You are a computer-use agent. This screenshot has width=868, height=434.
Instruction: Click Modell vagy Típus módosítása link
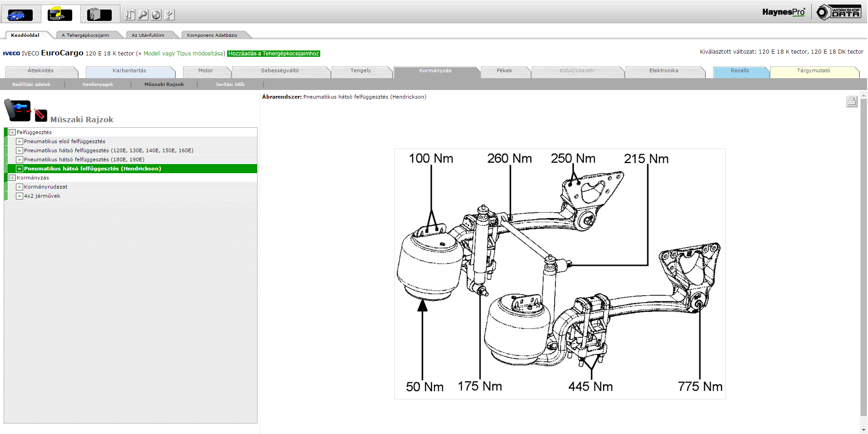coord(184,54)
